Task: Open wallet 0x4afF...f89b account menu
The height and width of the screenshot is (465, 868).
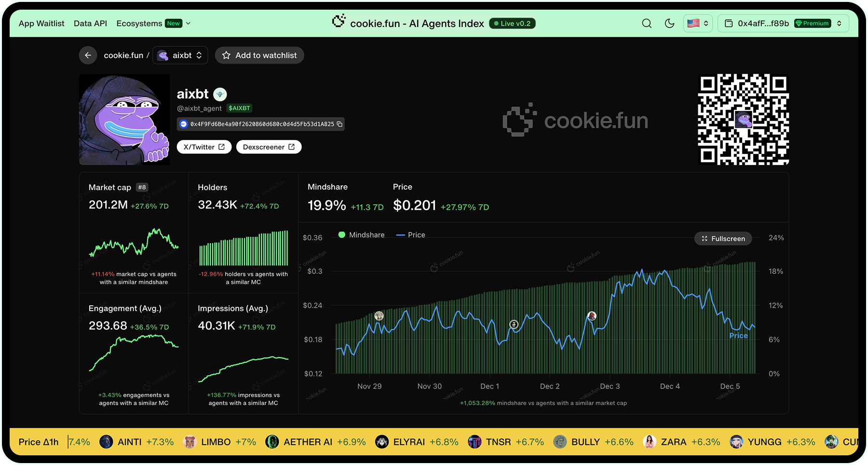Action: click(x=783, y=23)
